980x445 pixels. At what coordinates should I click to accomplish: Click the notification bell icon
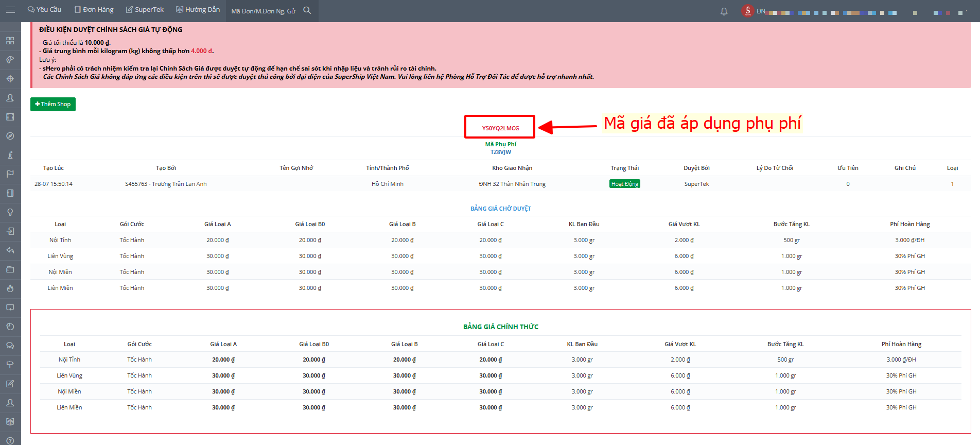724,11
